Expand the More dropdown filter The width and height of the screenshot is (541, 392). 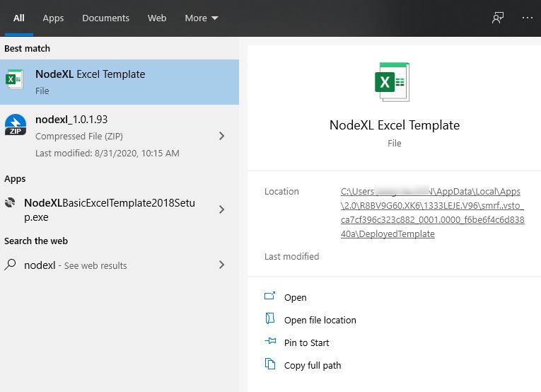tap(202, 18)
